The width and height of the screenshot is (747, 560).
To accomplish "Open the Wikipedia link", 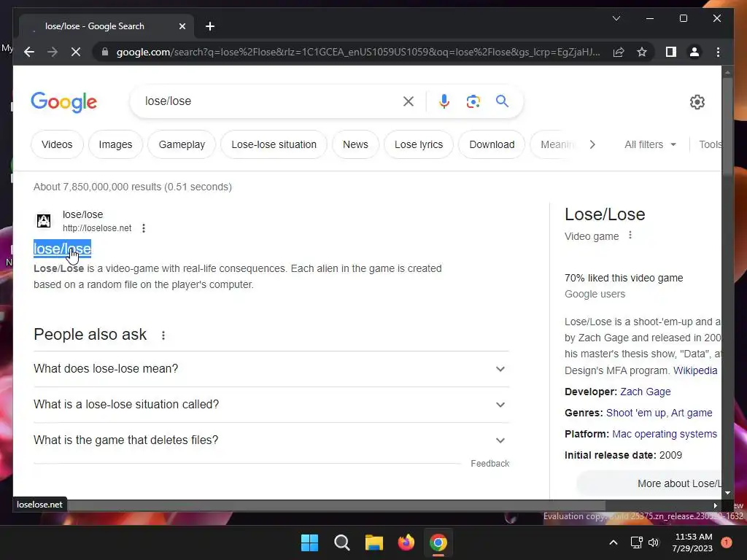I will tap(695, 370).
